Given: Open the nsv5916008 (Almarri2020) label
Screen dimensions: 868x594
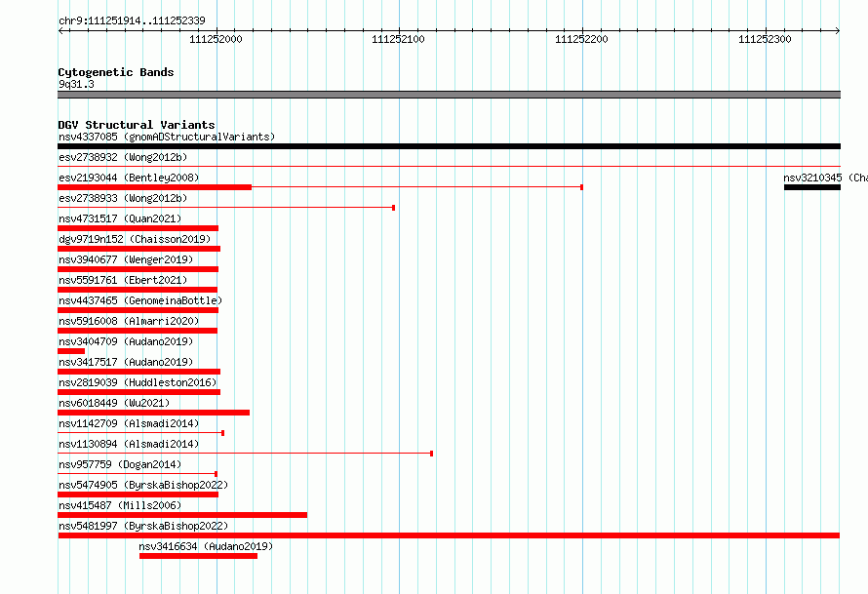Looking at the screenshot, I should (129, 321).
